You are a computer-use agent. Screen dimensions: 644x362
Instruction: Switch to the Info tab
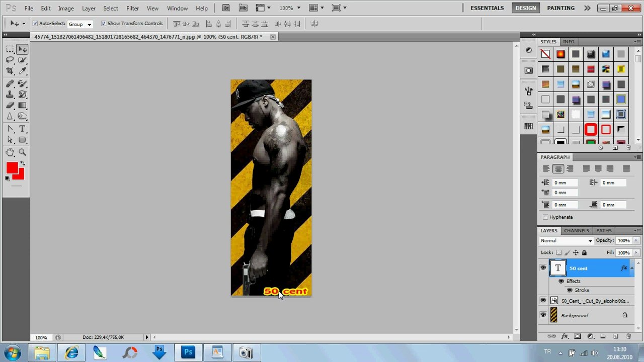click(569, 42)
